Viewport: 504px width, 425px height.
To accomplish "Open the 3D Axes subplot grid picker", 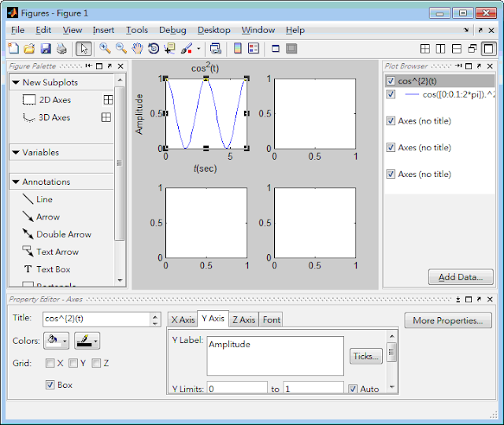I will pos(106,117).
